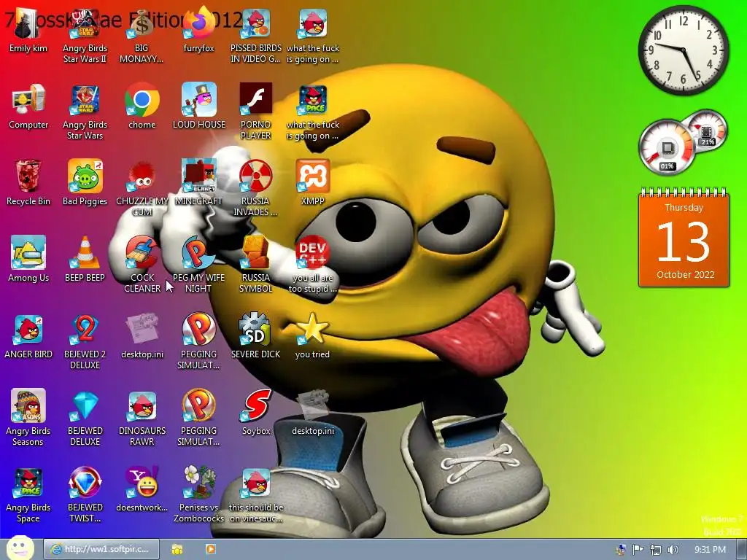Image resolution: width=747 pixels, height=560 pixels.
Task: Launch the ANGER BIRD shortcut
Action: [x=28, y=337]
